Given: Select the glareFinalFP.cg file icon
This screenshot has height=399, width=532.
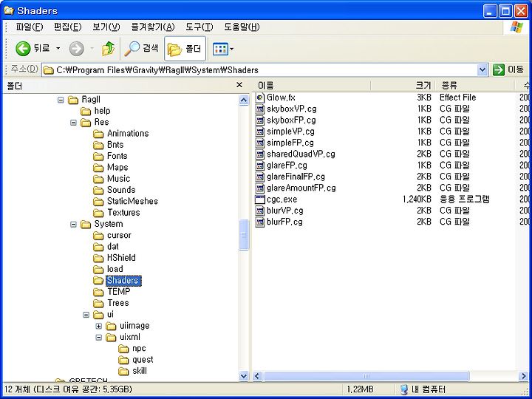Looking at the screenshot, I should [x=260, y=177].
